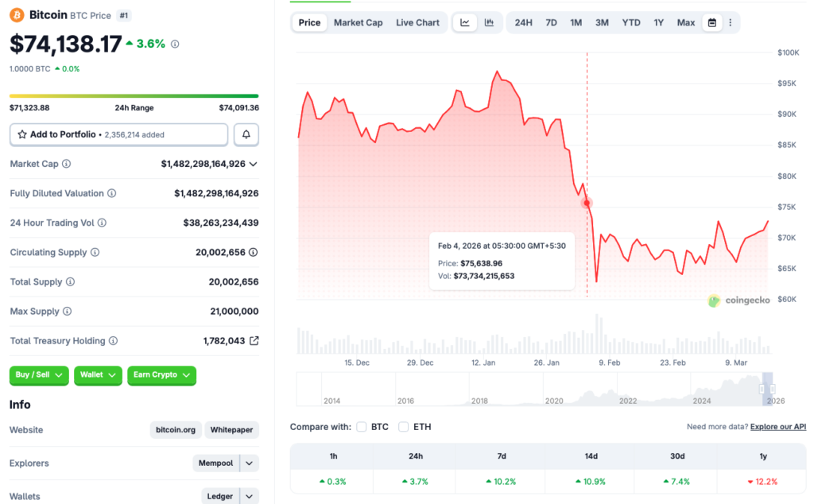The width and height of the screenshot is (814, 504).
Task: Enable the ETH compare checkbox
Action: 403,426
